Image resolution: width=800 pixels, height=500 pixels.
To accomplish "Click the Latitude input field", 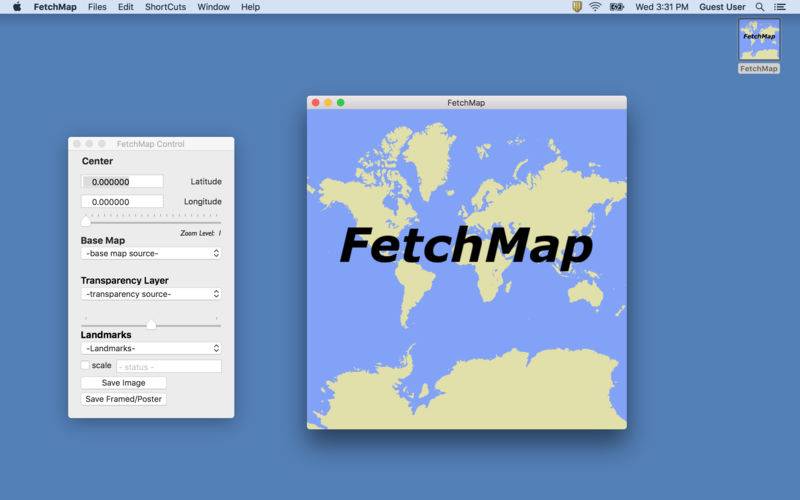I will click(x=122, y=182).
